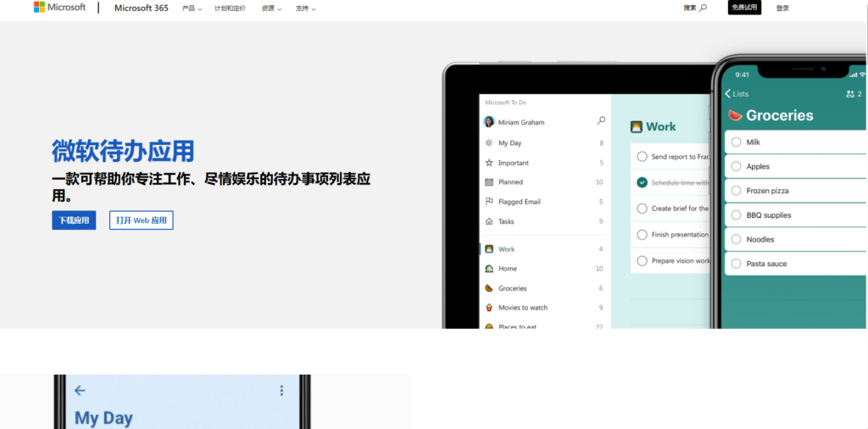Click the search magnifier icon in header

(x=703, y=8)
